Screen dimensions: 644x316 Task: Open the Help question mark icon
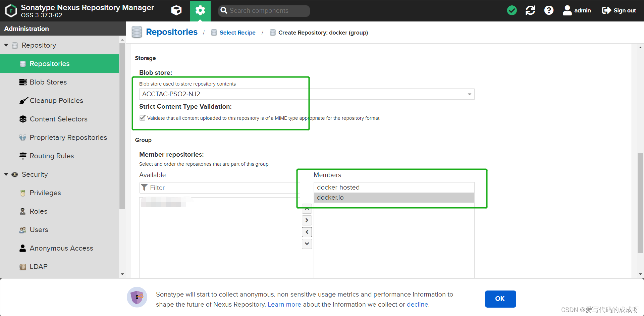tap(549, 10)
